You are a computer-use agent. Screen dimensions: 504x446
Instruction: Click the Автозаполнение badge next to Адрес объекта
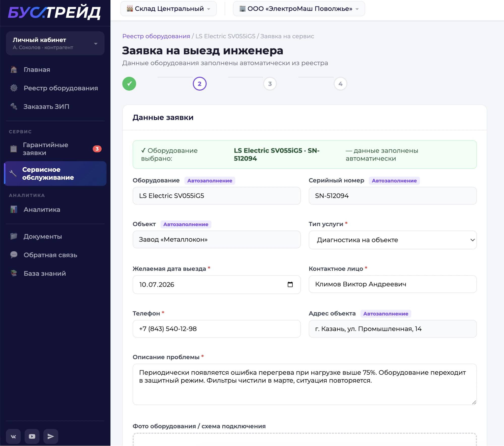386,314
